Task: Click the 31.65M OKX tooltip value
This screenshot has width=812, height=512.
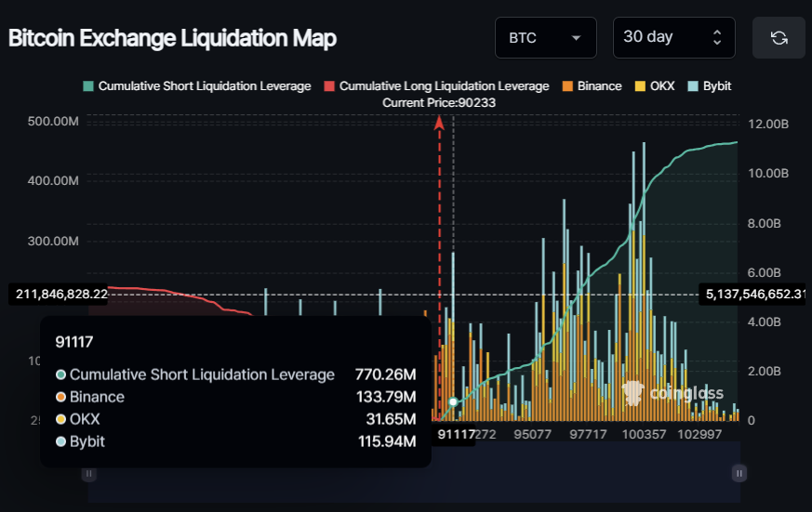Action: pyautogui.click(x=391, y=419)
